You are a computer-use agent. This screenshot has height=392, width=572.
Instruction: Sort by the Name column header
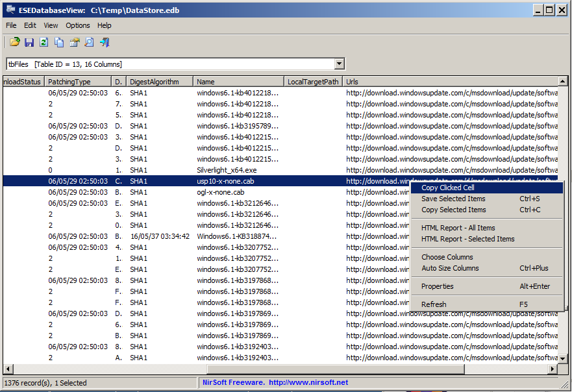(238, 82)
